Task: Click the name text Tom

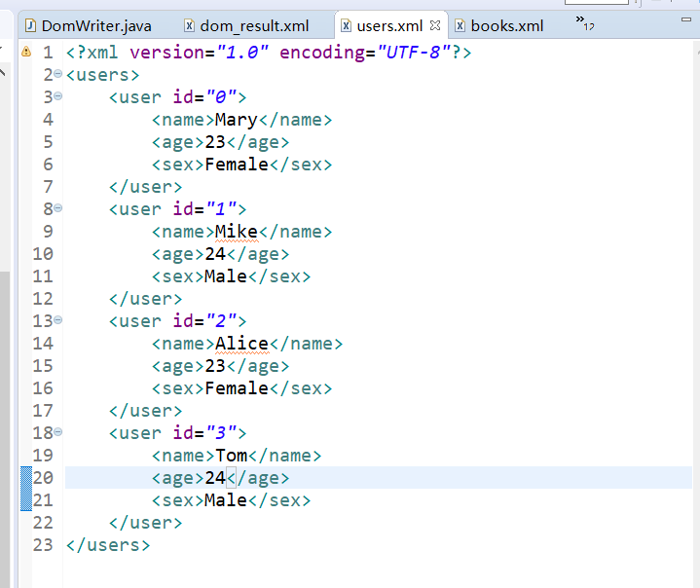Action: 232,456
